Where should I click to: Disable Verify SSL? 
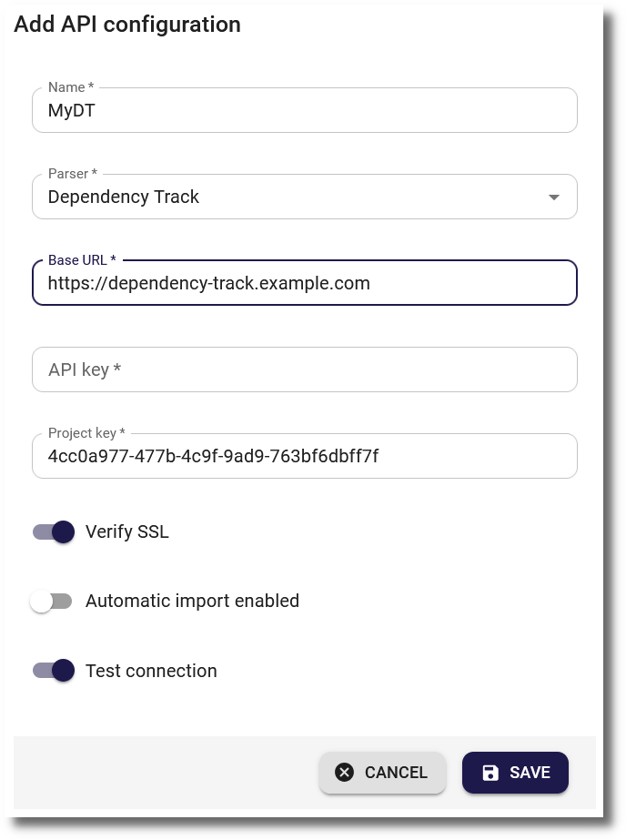pyautogui.click(x=53, y=531)
